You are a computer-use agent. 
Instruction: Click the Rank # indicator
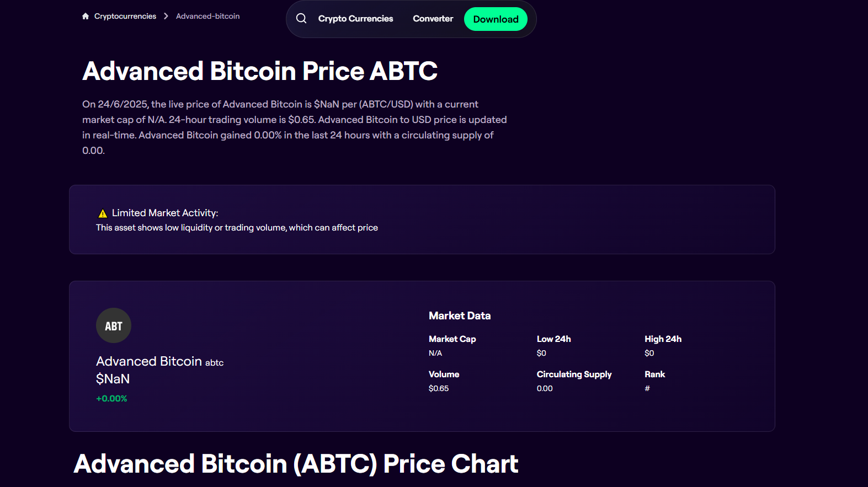(x=647, y=388)
